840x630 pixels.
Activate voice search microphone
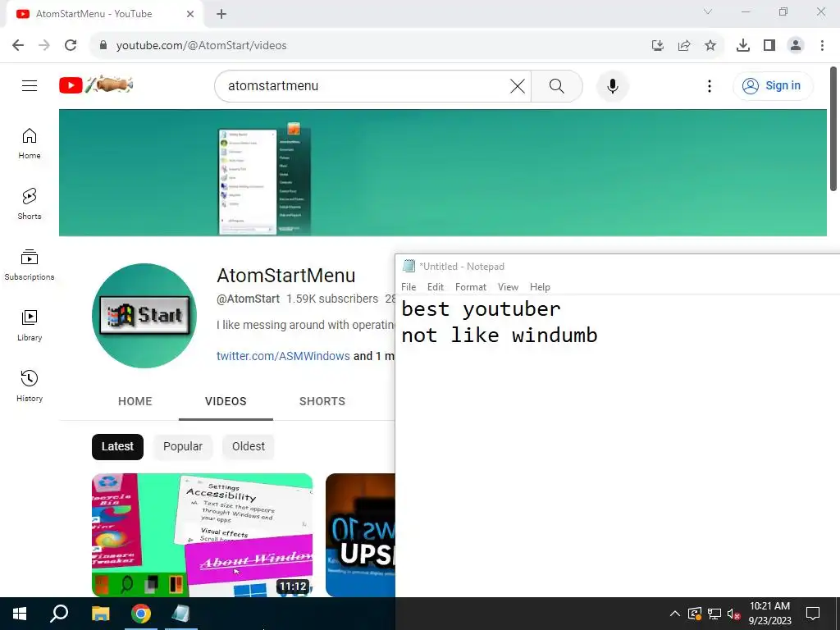(612, 85)
